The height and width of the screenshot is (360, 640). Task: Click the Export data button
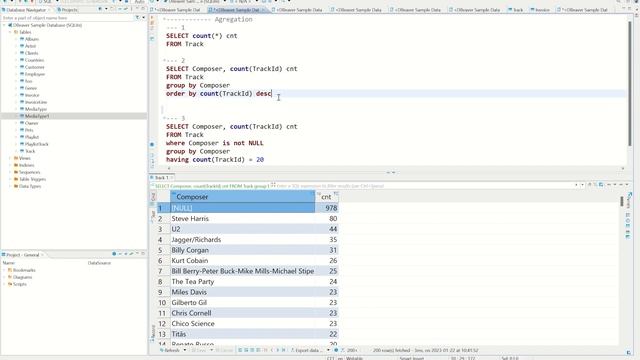pyautogui.click(x=307, y=350)
